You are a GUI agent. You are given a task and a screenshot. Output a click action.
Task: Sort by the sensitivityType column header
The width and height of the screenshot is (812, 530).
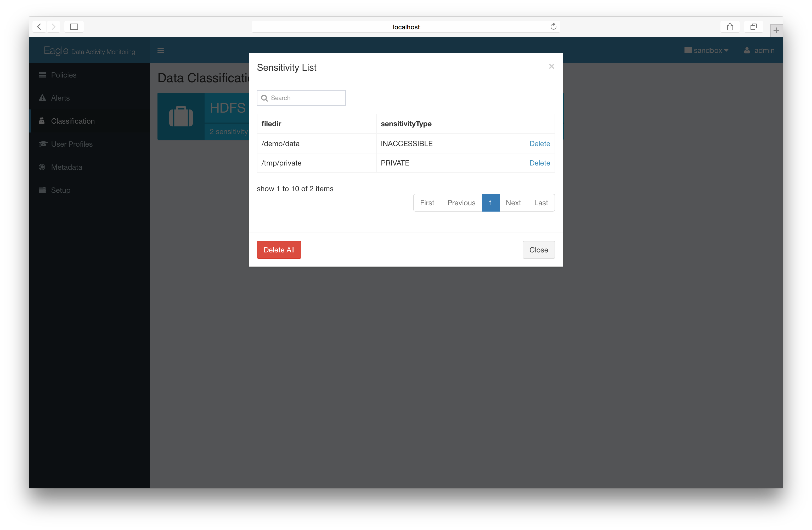point(406,124)
